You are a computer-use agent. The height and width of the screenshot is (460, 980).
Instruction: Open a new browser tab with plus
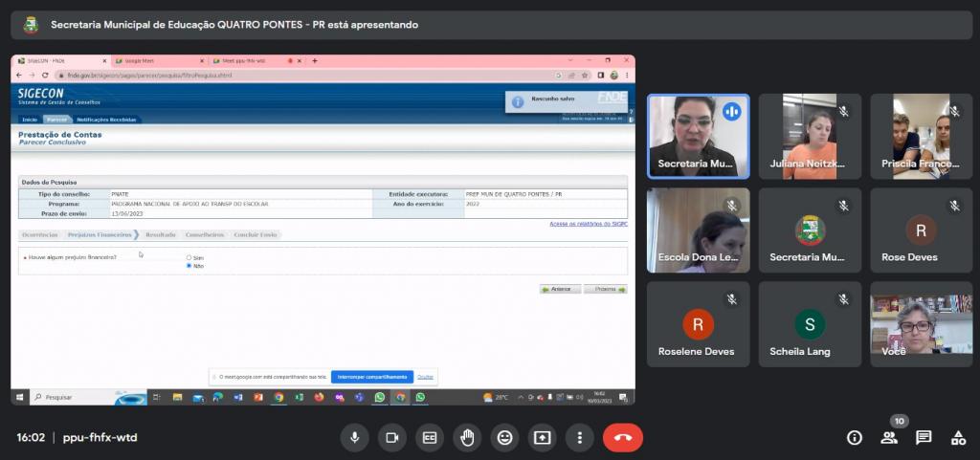[x=314, y=60]
